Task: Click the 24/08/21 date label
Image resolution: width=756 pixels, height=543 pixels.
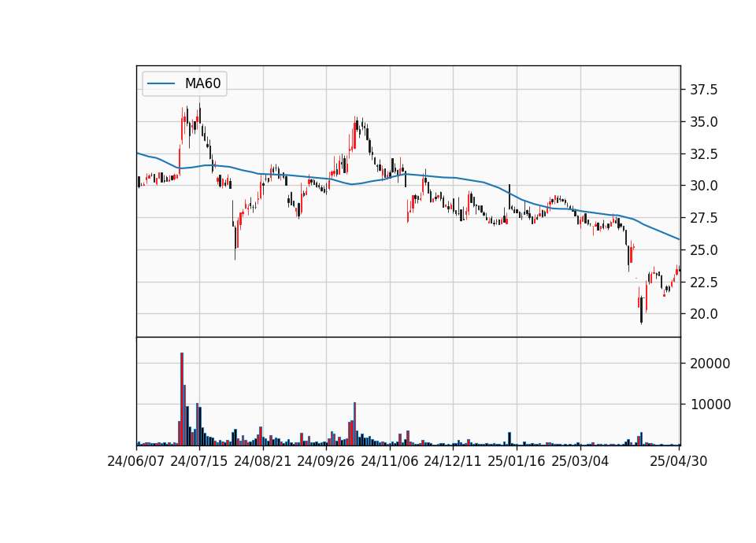Action: tap(263, 461)
